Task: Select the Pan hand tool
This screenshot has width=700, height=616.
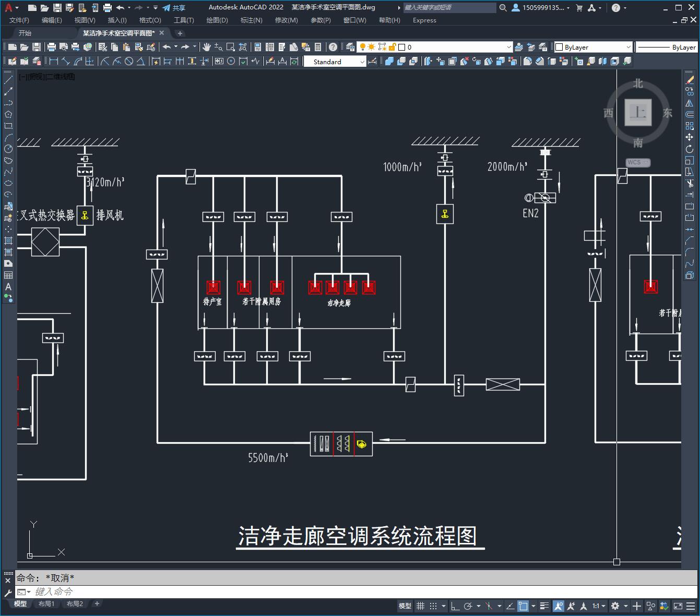Action: [x=207, y=47]
